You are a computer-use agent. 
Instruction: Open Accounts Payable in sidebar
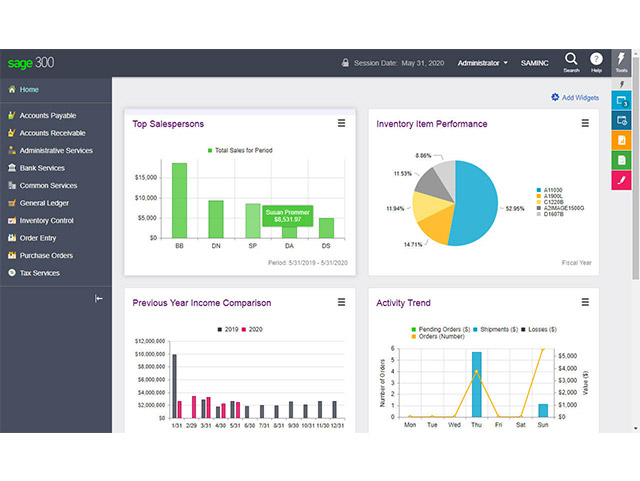[48, 116]
